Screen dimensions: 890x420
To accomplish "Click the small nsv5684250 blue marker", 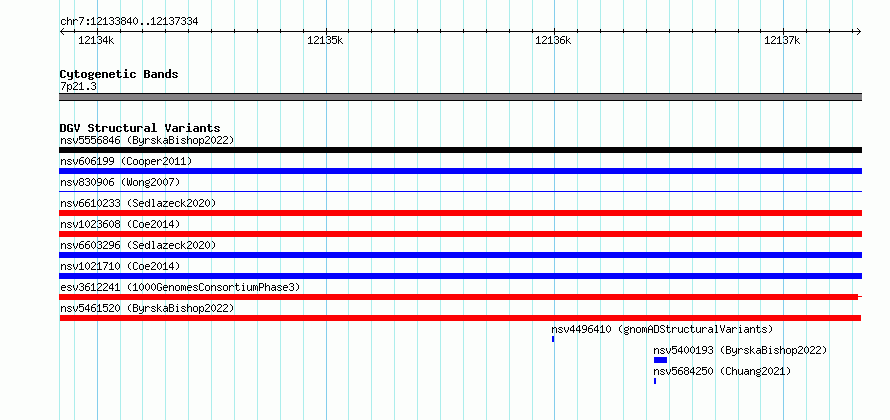I will [655, 381].
